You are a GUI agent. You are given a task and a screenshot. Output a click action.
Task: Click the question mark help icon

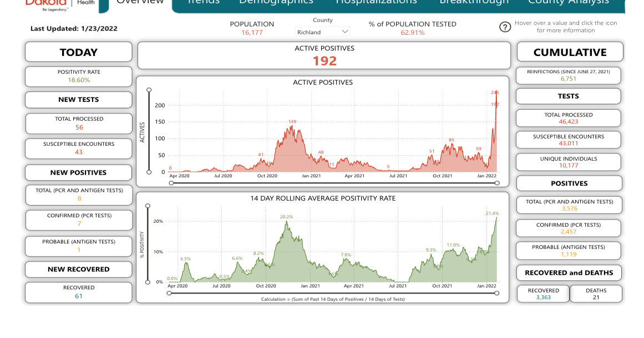[505, 27]
